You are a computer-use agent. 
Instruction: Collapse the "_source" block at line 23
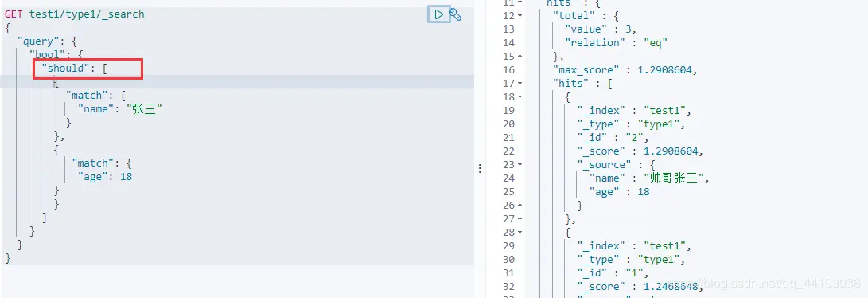(x=520, y=164)
